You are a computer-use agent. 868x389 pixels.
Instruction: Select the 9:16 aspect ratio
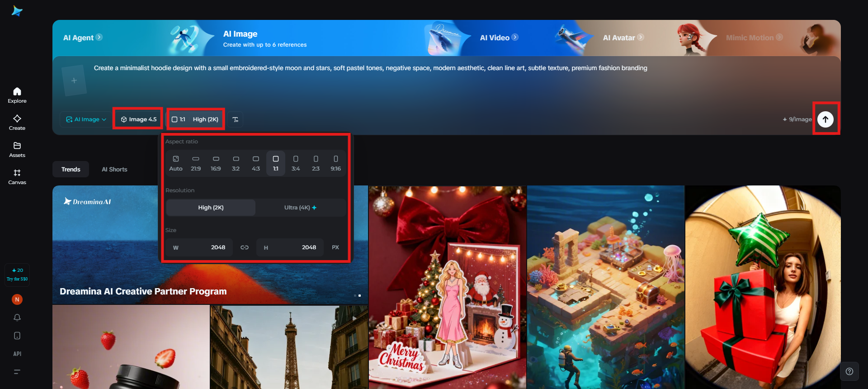335,163
